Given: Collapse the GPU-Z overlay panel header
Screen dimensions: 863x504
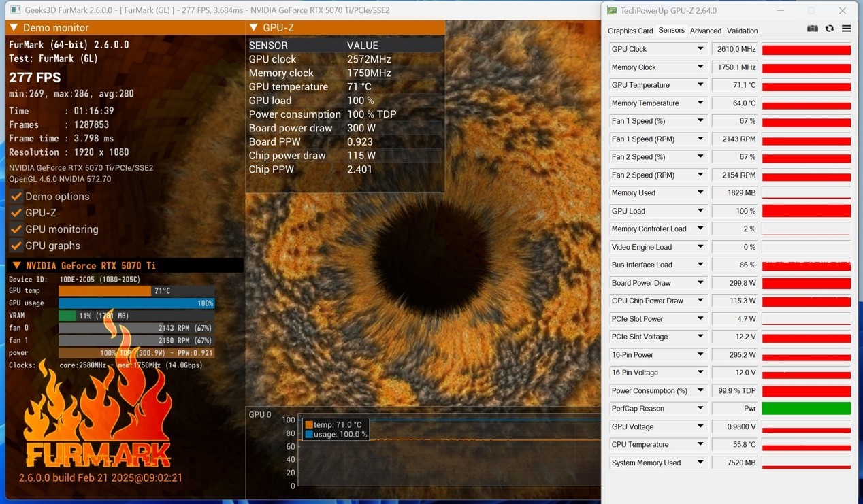Looking at the screenshot, I should (x=254, y=28).
